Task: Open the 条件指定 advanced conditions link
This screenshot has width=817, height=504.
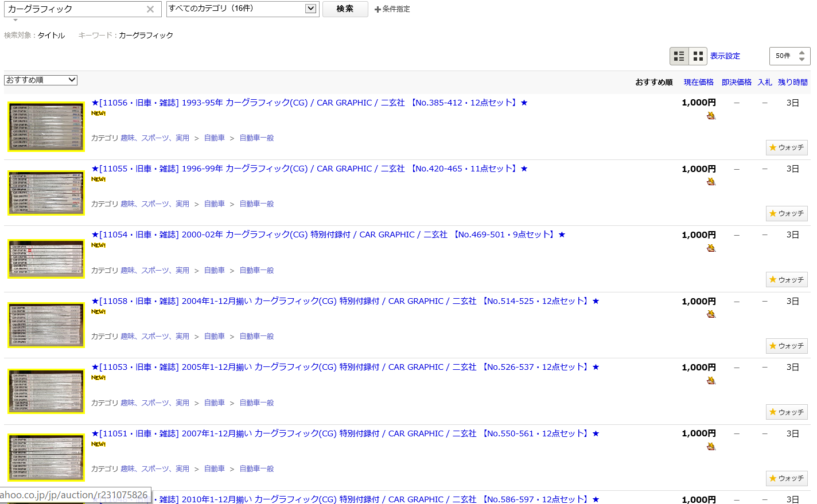Action: tap(392, 9)
